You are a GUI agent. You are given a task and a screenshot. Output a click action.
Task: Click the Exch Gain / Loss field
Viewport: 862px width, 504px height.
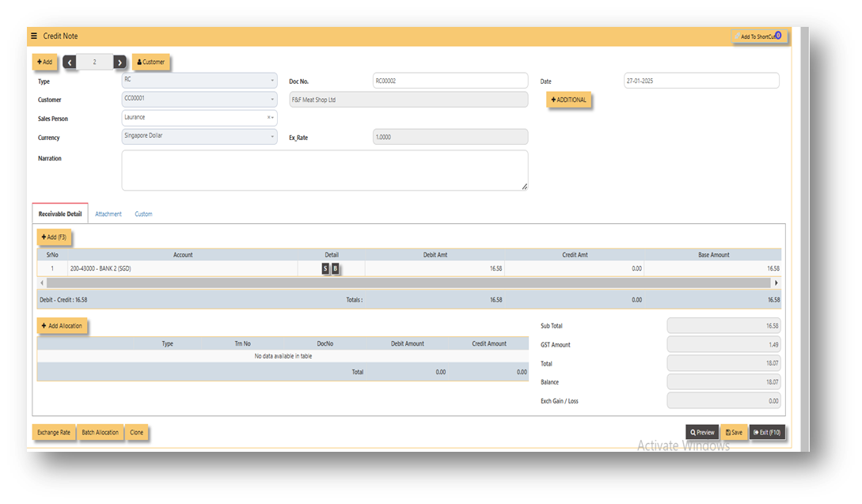723,400
